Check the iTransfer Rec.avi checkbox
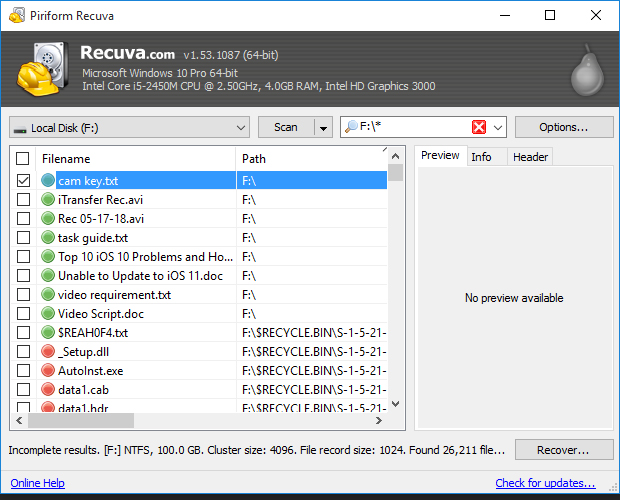Screen dimensions: 620x500 [x=23, y=199]
